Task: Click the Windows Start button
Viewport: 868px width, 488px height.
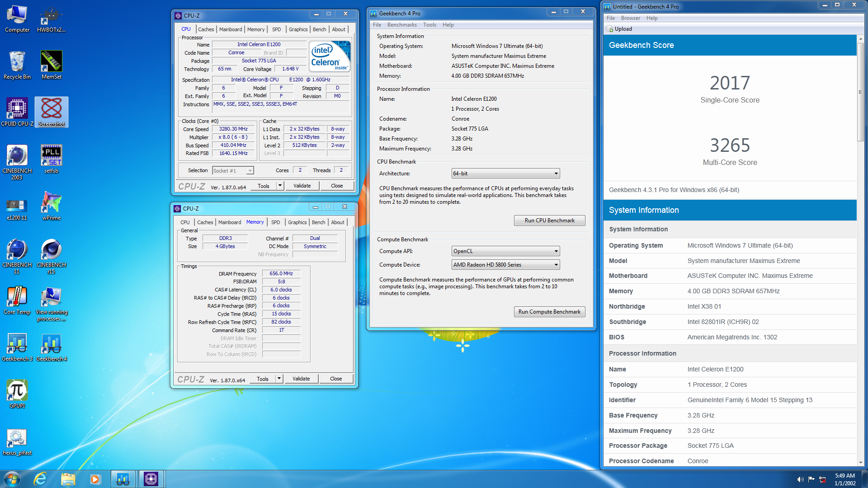Action: pos(12,479)
